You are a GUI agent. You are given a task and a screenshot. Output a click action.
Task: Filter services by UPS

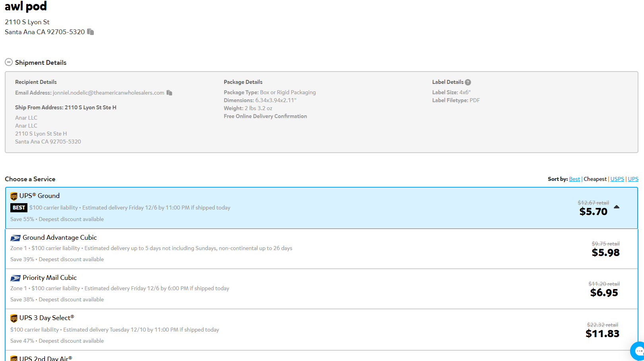(633, 179)
